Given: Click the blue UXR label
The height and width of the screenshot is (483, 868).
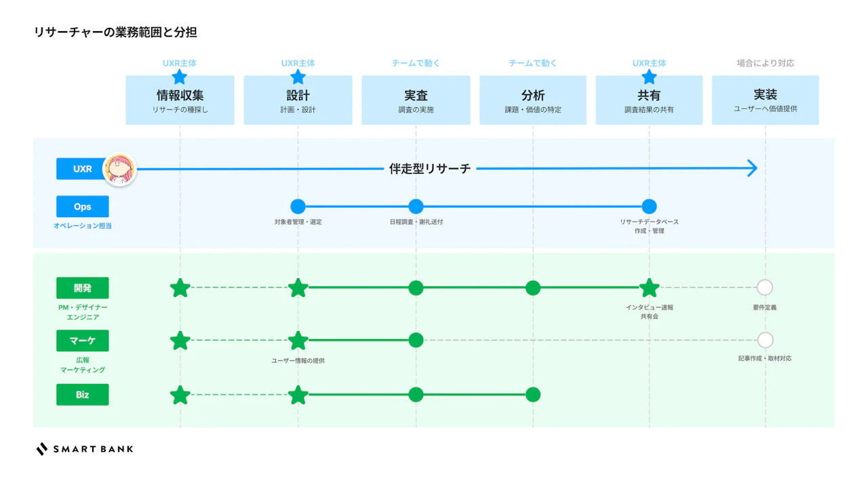Looking at the screenshot, I should (x=82, y=169).
